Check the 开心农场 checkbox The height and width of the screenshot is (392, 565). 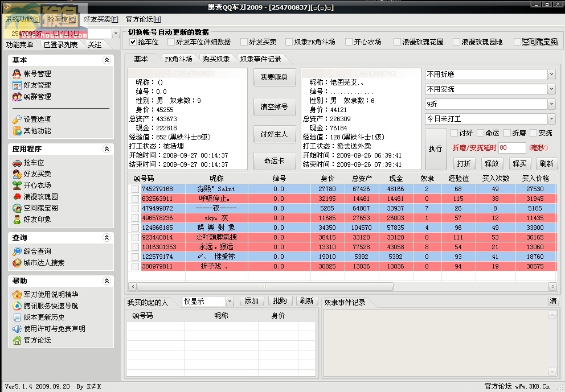pos(349,42)
